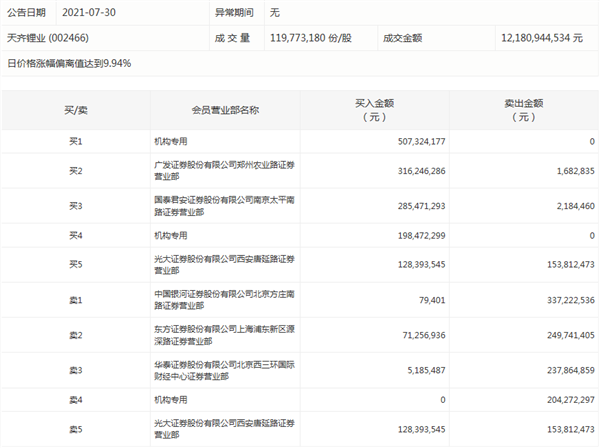This screenshot has width=600, height=448.
Task: Select sell amount 2,184,460
Action: coord(576,206)
